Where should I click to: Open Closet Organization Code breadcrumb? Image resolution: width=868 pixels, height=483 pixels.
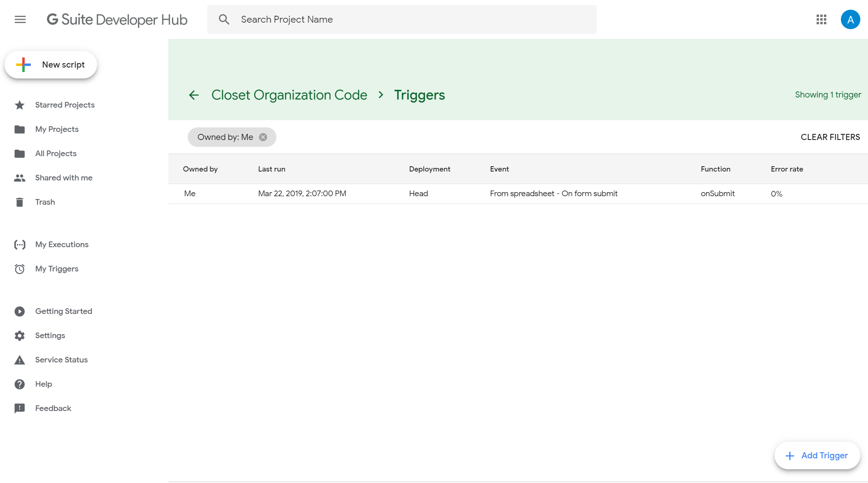[x=289, y=95]
